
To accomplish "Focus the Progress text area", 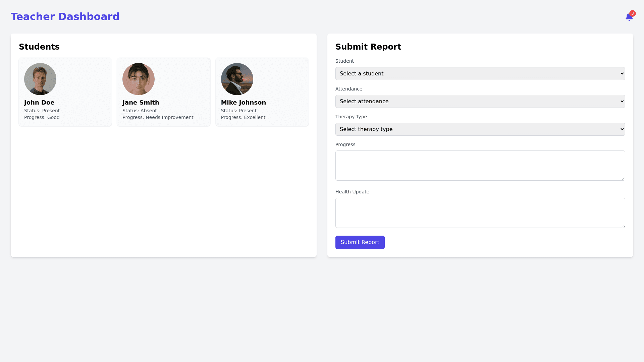I will (480, 166).
